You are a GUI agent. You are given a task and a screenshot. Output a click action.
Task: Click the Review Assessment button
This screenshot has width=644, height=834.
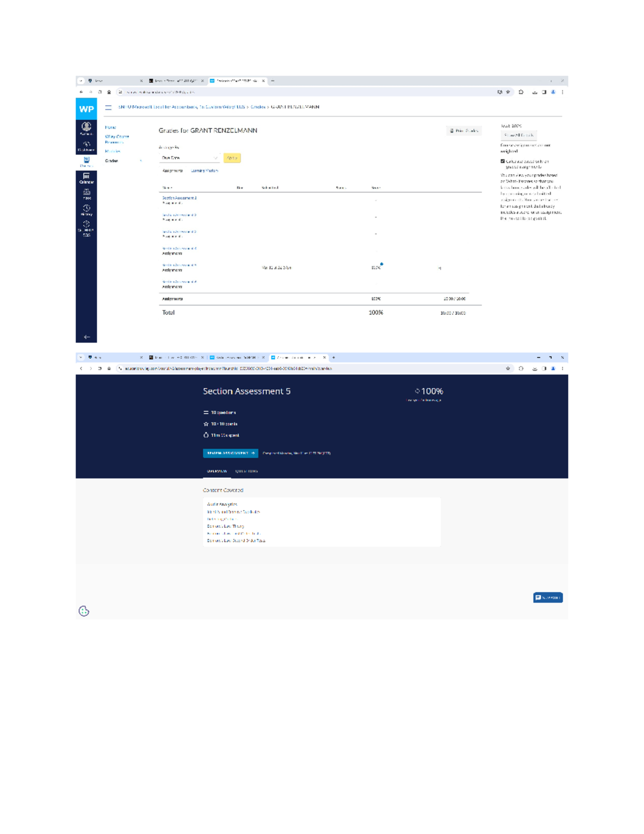(x=230, y=453)
